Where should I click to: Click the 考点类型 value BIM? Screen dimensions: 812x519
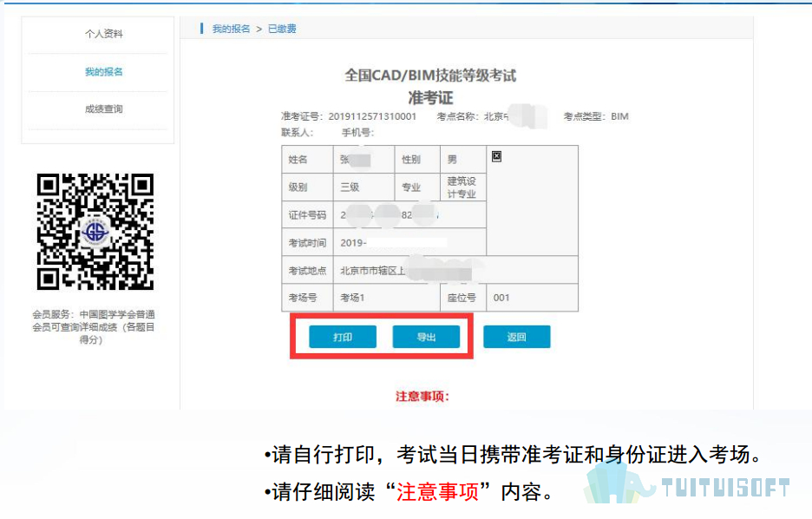[x=619, y=116]
